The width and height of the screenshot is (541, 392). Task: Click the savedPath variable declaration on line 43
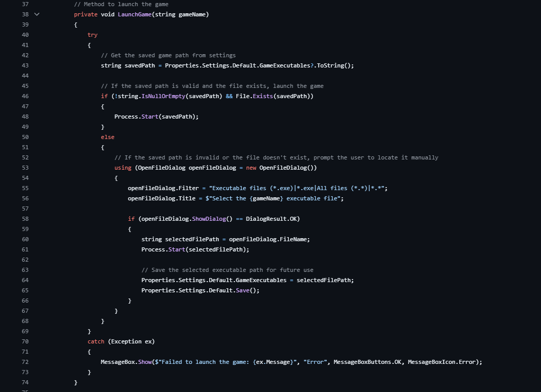pos(140,65)
